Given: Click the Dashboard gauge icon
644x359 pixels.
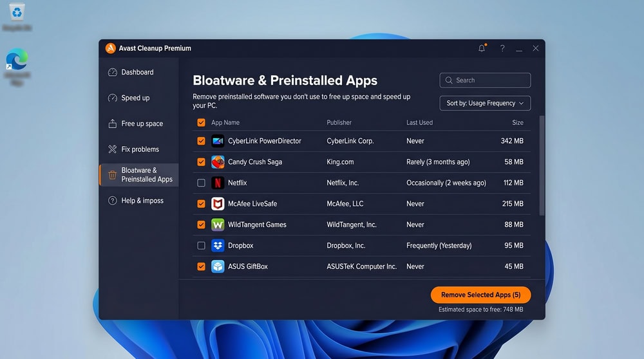Looking at the screenshot, I should pyautogui.click(x=113, y=72).
